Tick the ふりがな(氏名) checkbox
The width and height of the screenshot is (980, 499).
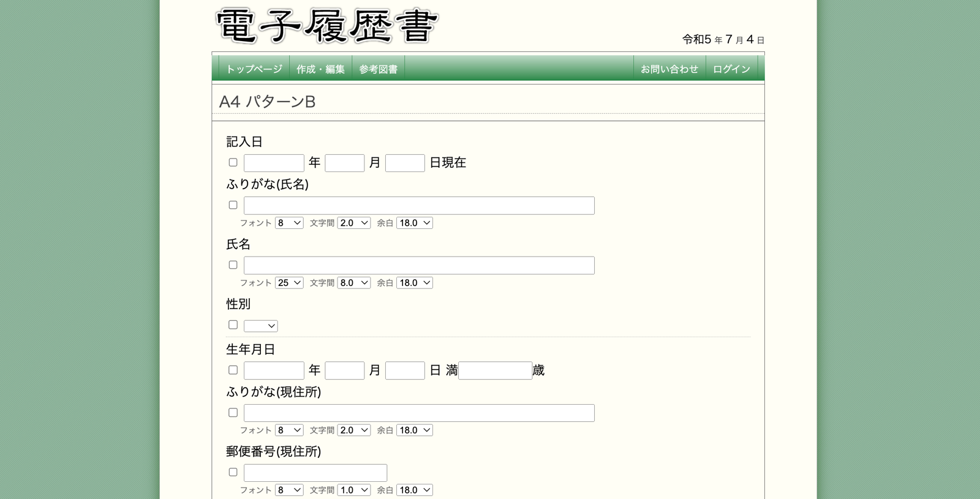(x=233, y=205)
